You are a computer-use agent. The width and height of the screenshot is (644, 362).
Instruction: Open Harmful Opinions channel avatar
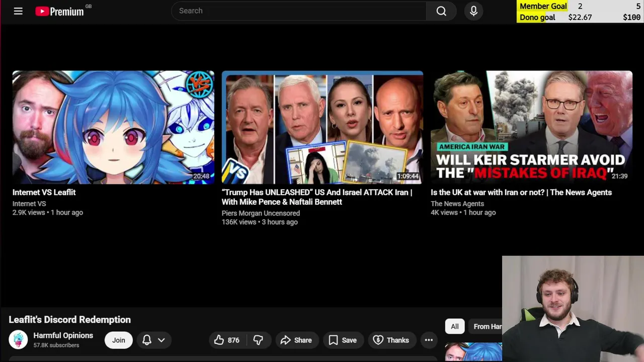point(18,340)
